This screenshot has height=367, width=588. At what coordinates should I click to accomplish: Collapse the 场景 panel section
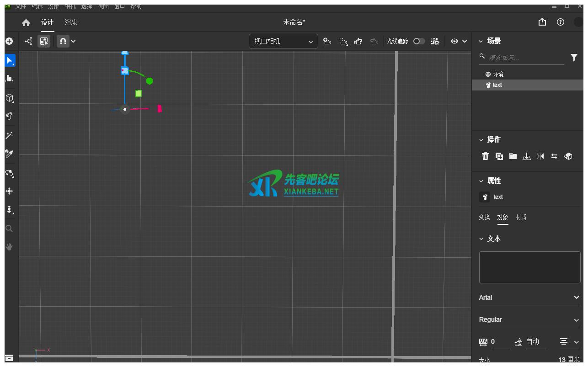tap(481, 41)
